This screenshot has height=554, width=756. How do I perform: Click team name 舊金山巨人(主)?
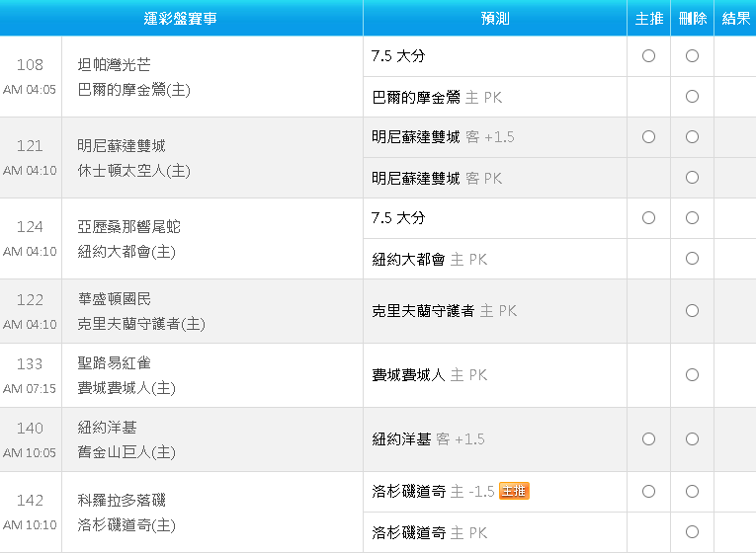(x=126, y=452)
